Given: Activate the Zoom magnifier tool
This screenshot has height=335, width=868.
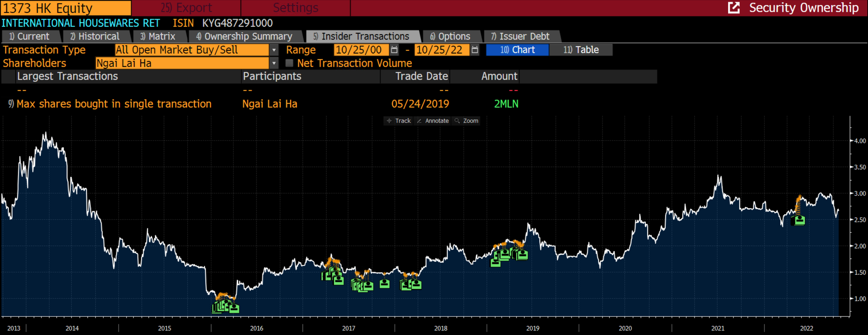Looking at the screenshot, I should click(467, 121).
